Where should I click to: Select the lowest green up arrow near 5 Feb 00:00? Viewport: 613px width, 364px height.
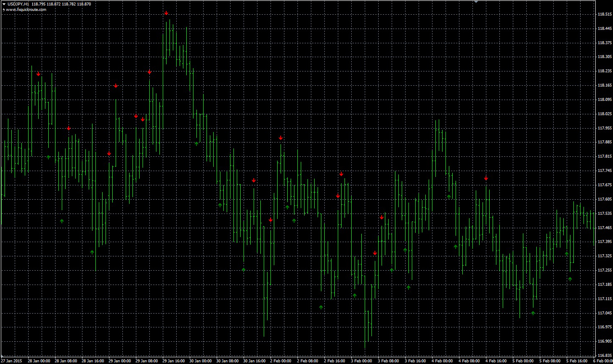pyautogui.click(x=533, y=313)
